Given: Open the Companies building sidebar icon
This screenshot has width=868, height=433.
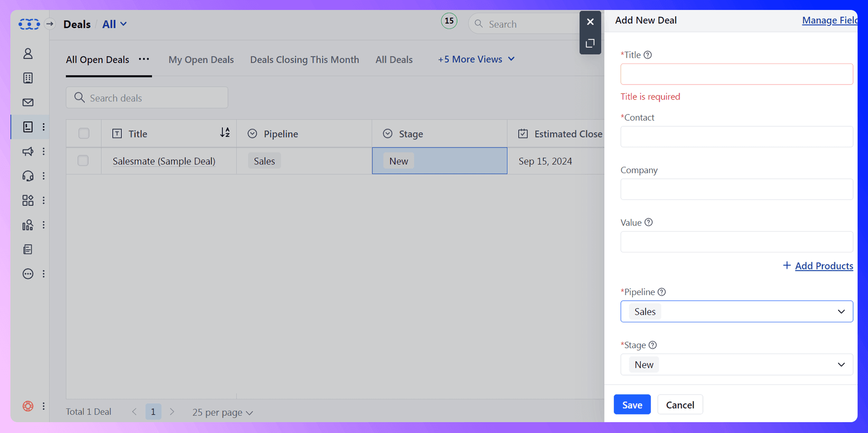Looking at the screenshot, I should tap(28, 78).
